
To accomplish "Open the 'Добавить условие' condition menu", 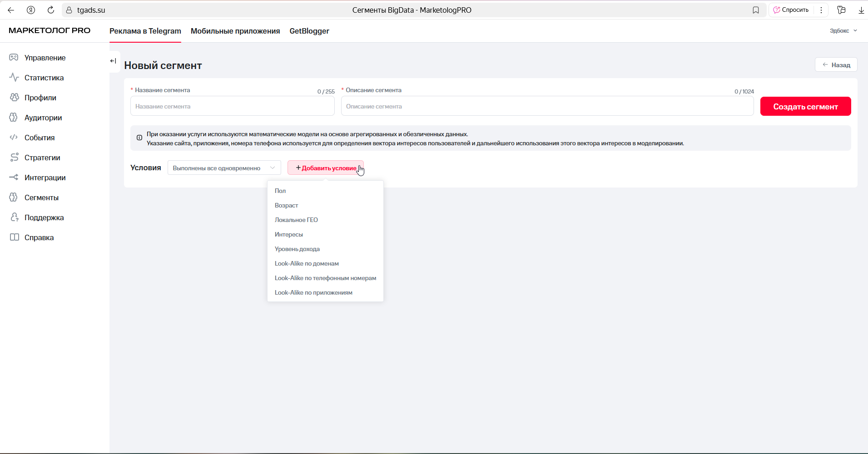I will pyautogui.click(x=326, y=168).
